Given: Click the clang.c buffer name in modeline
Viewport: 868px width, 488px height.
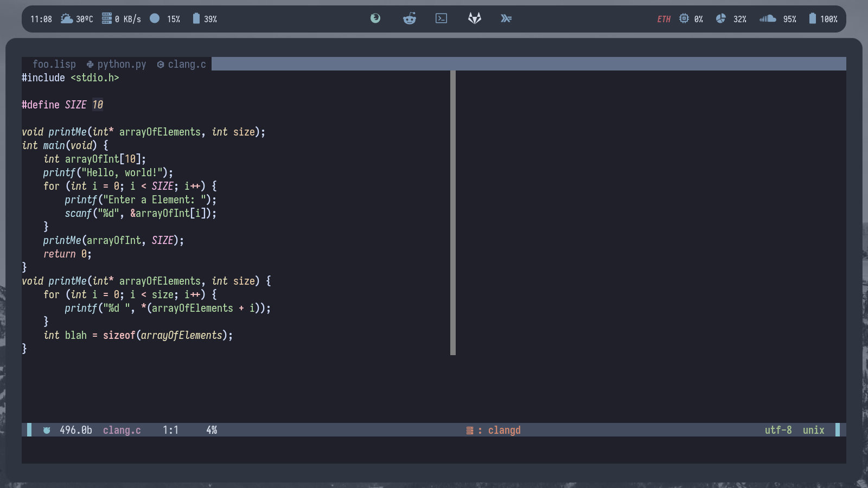Looking at the screenshot, I should pos(122,430).
